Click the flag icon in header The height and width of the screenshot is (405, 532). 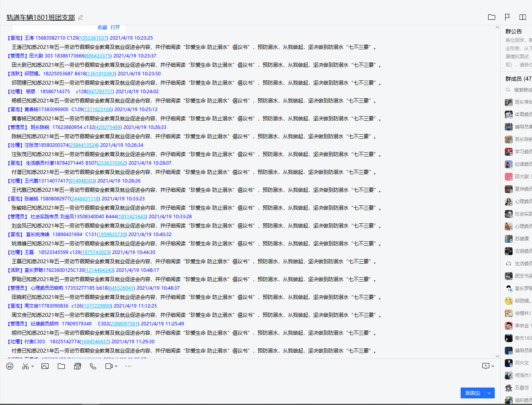pyautogui.click(x=507, y=17)
